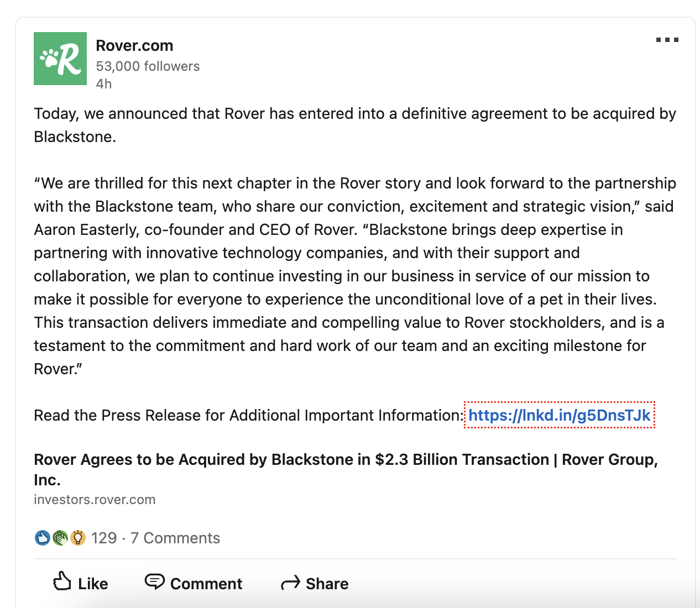Click the thumbs-up outline icon beside Like

point(62,581)
